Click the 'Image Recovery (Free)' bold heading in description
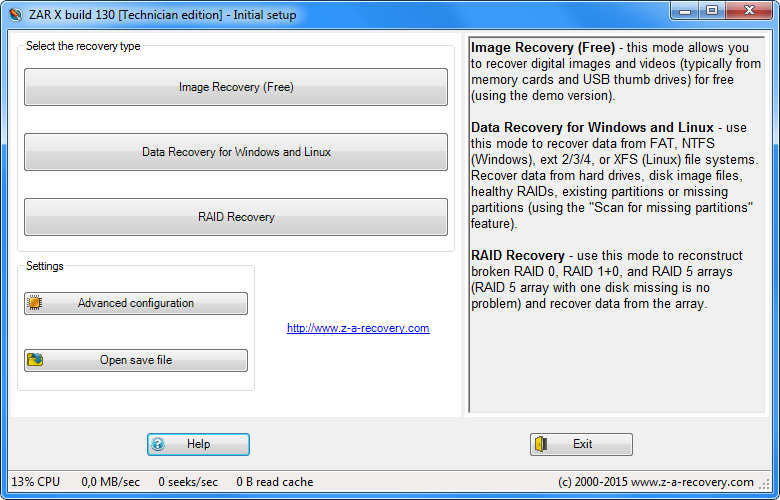 coord(543,48)
